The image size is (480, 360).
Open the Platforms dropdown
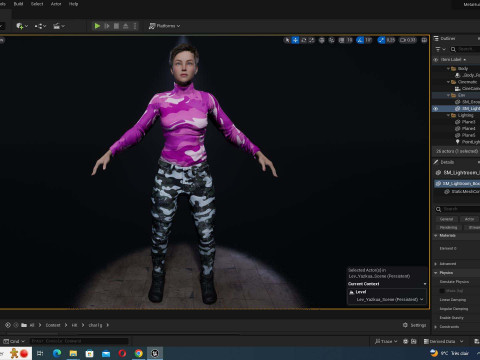click(164, 26)
